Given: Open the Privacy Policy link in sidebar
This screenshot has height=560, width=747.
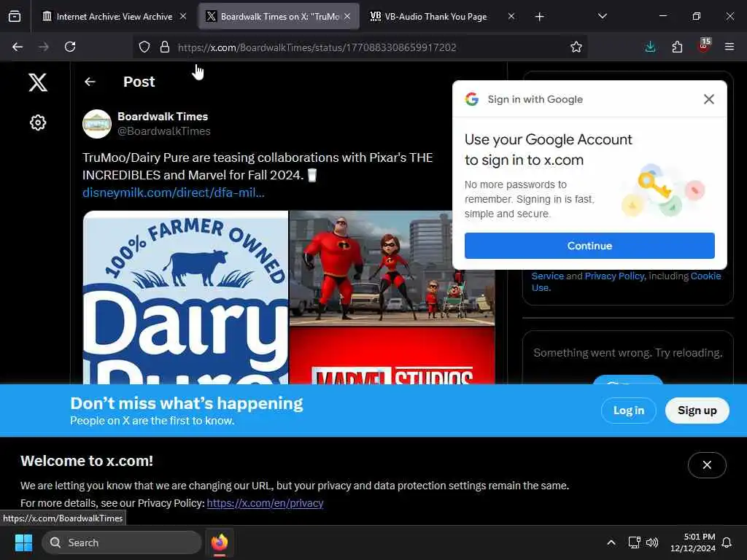Looking at the screenshot, I should pos(614,276).
